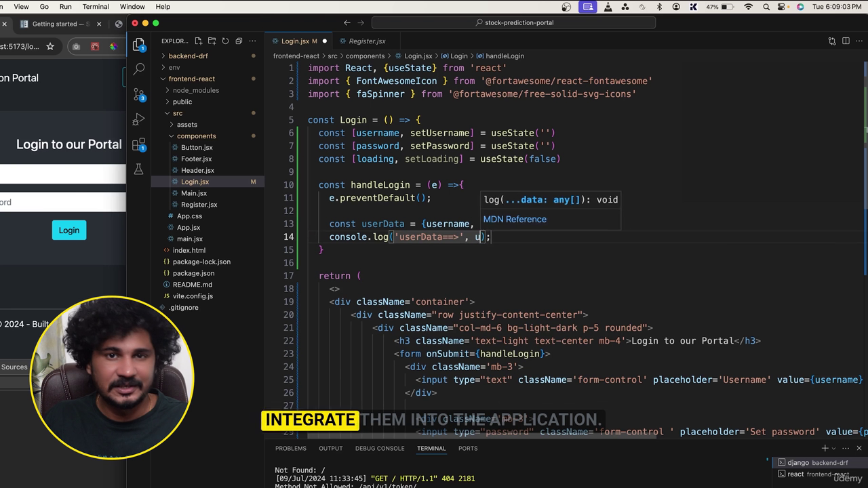Navigate back with the title bar arrow

tap(347, 22)
